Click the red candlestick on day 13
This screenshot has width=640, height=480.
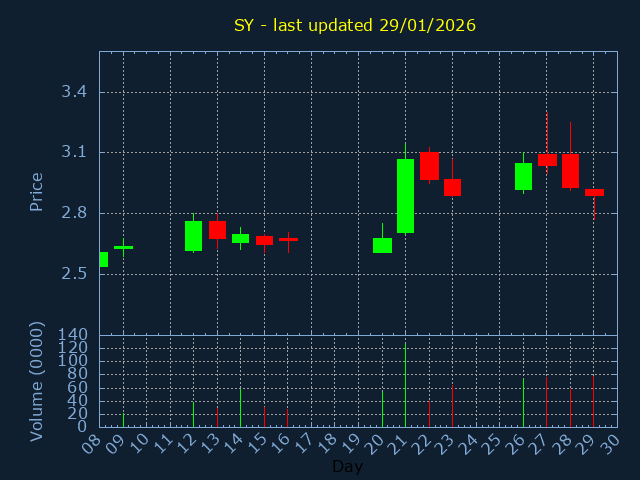pyautogui.click(x=217, y=230)
